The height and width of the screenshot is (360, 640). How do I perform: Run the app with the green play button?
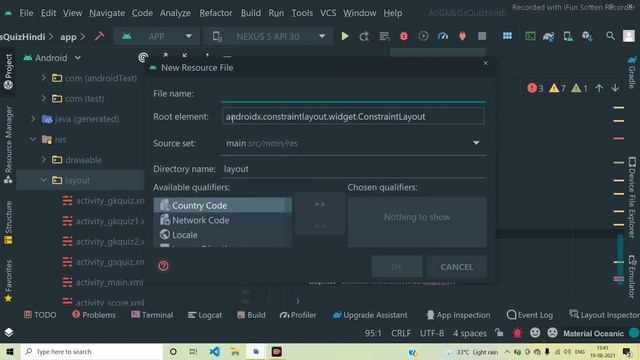pyautogui.click(x=345, y=36)
